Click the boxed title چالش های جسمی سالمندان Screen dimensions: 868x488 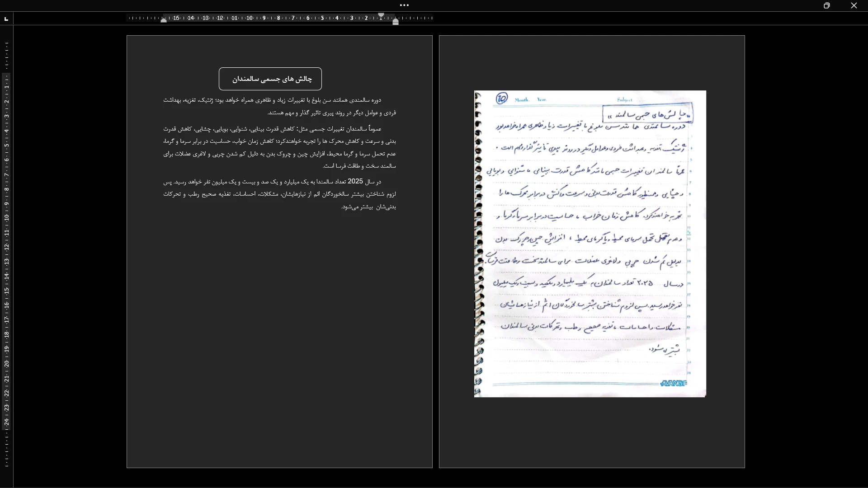click(x=270, y=79)
